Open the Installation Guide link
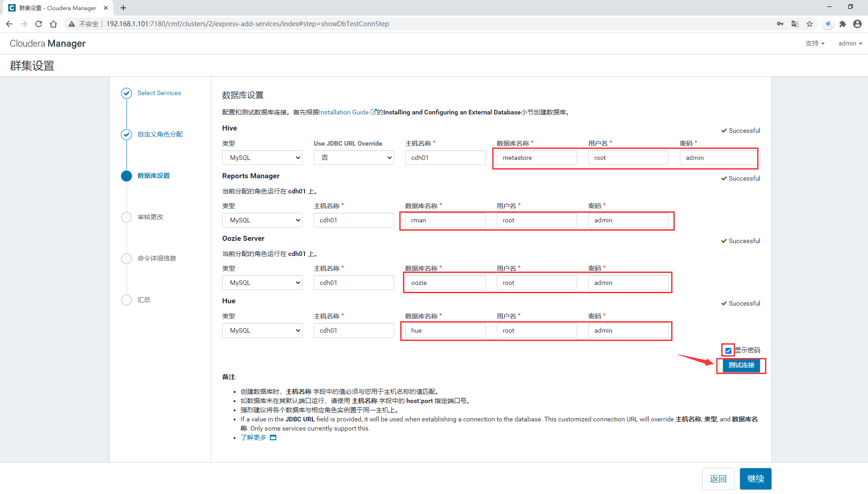Viewport: 868px width, 494px height. [344, 112]
